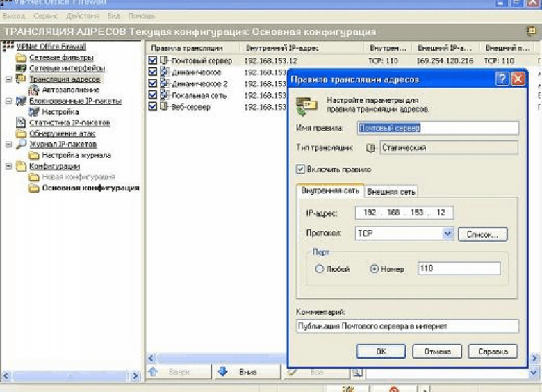Click the Имя правила input field
The width and height of the screenshot is (542, 392).
438,128
